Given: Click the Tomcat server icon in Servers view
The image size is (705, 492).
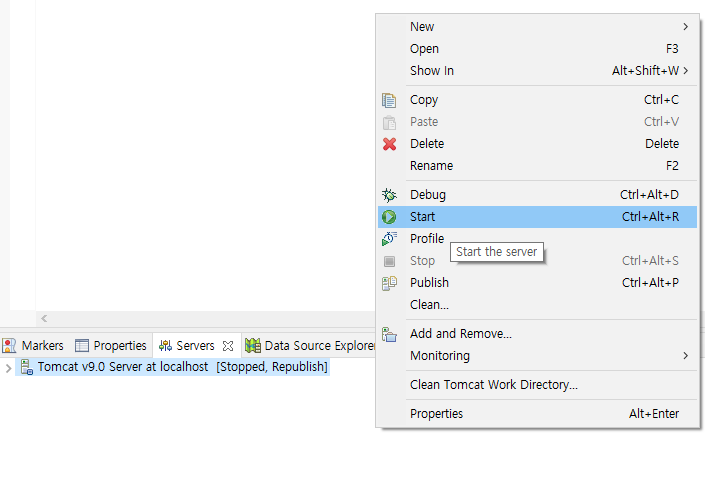Looking at the screenshot, I should coord(27,367).
